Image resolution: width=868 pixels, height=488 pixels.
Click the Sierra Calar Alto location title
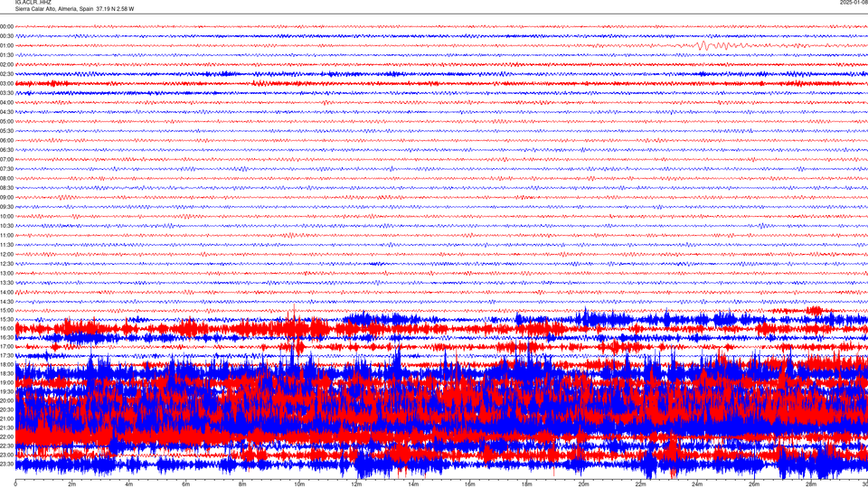point(74,9)
